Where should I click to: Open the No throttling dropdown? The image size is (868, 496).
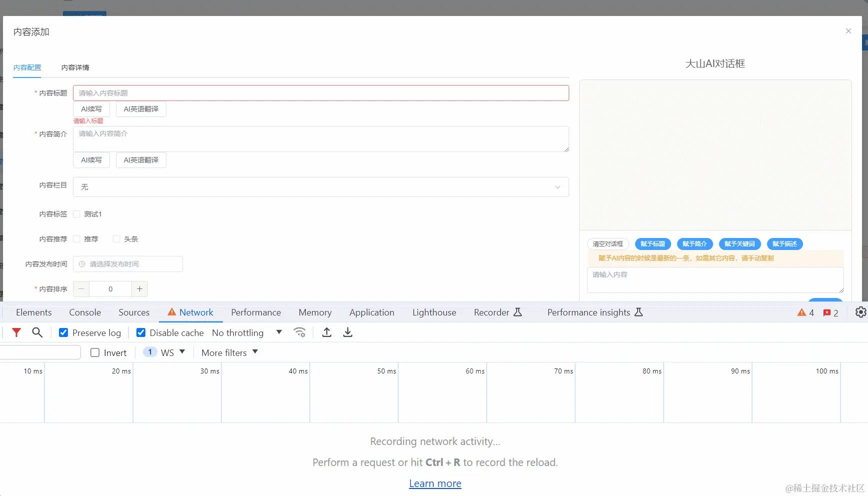tap(247, 332)
